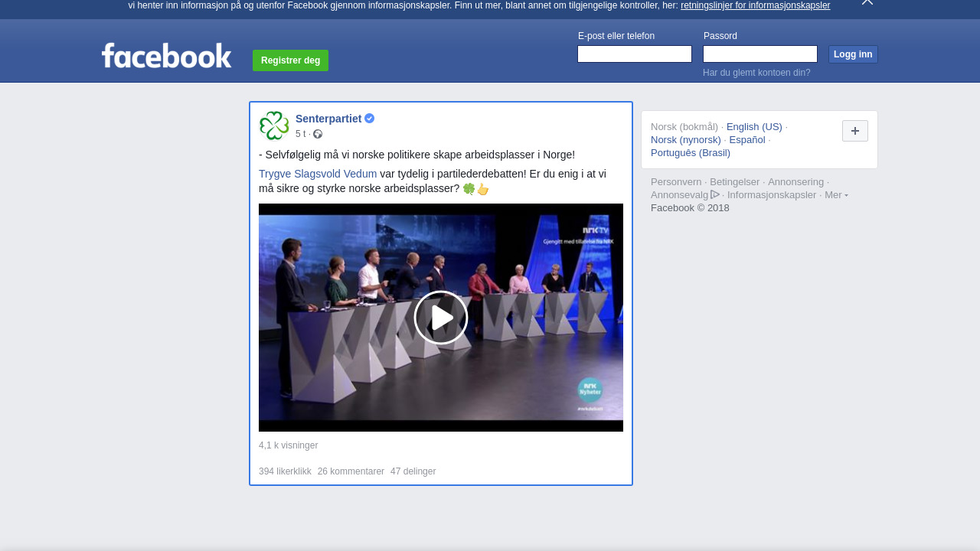Open Har du glemt kontoen din link
This screenshot has height=551, width=980.
pyautogui.click(x=756, y=73)
